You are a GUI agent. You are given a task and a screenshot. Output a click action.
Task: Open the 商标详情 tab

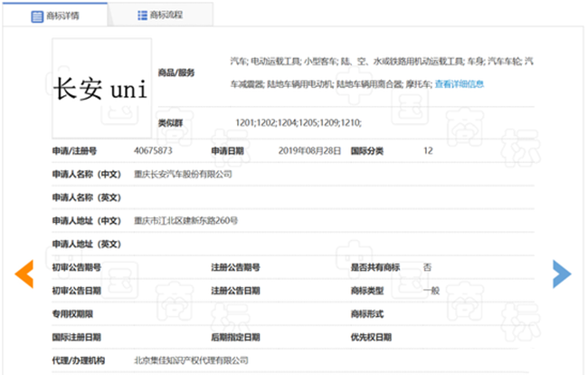click(x=55, y=15)
